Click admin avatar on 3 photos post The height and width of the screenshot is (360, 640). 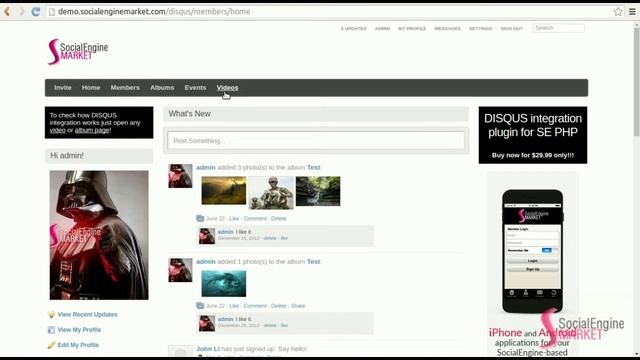click(180, 176)
